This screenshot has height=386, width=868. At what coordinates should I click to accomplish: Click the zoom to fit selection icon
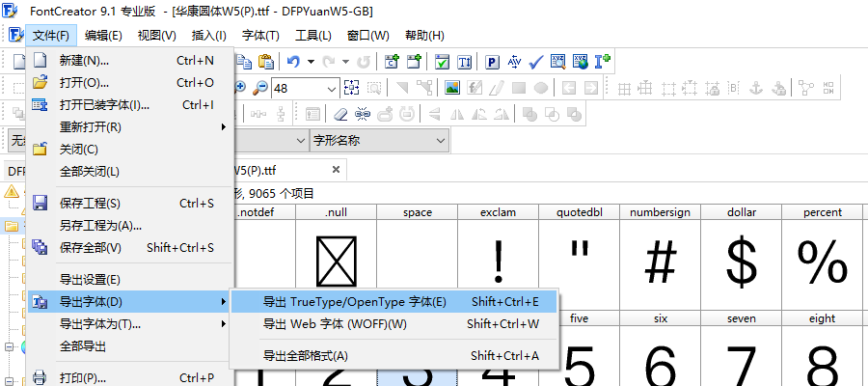351,88
